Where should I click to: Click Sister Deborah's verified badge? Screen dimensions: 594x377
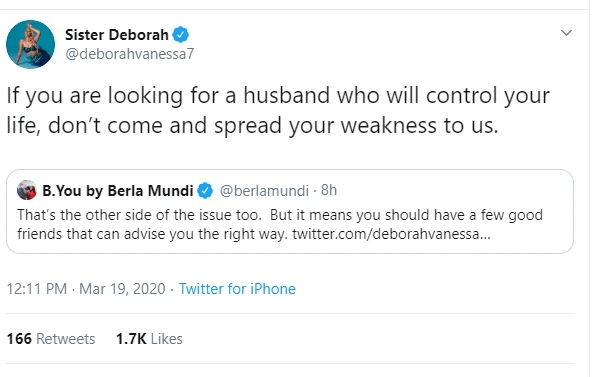[x=181, y=35]
